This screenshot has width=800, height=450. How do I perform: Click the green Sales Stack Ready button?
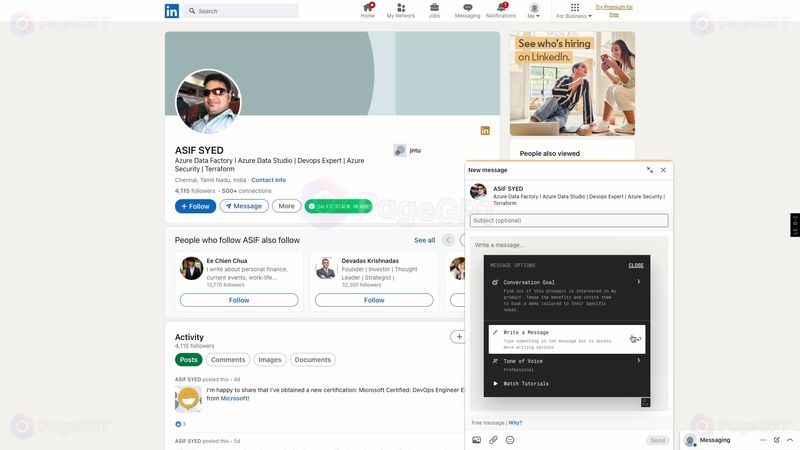point(338,206)
